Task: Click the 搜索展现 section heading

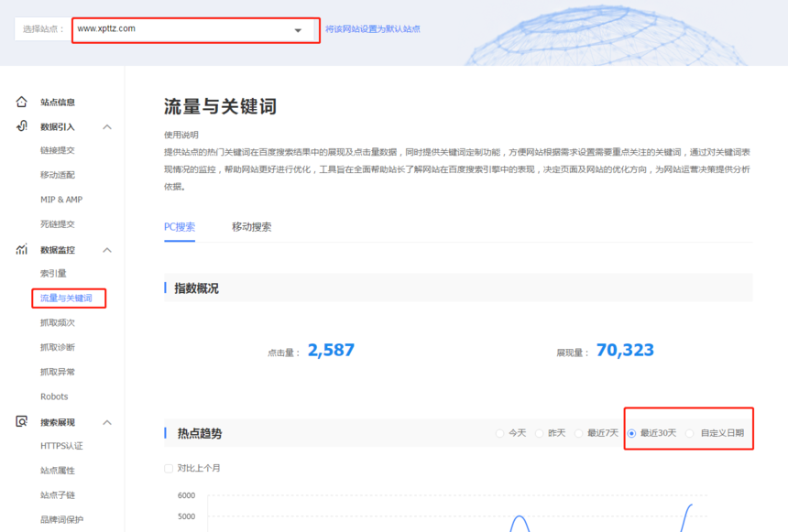Action: click(x=58, y=422)
